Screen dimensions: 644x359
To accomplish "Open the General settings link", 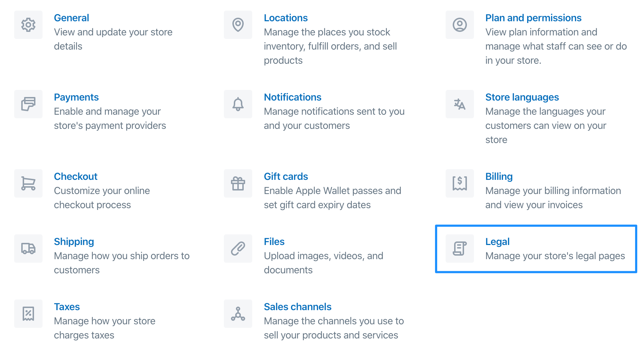I will pyautogui.click(x=71, y=18).
